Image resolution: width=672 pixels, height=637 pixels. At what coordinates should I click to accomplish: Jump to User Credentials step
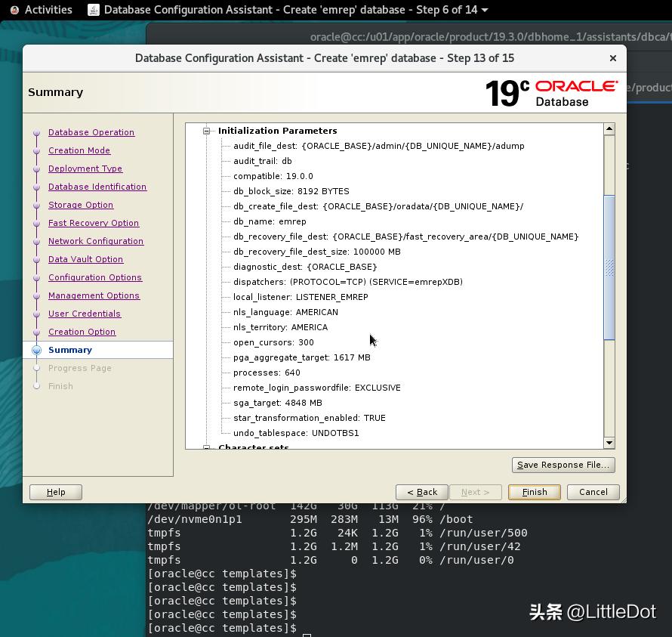(85, 314)
